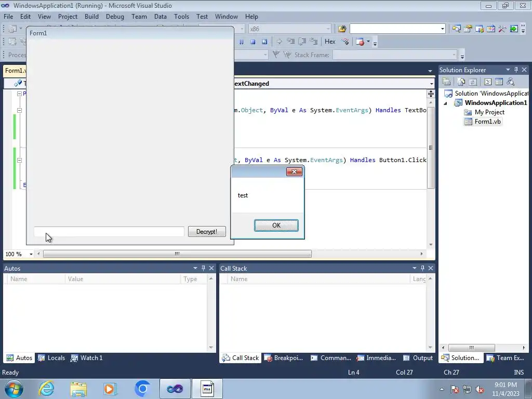Restart the debug session icon
The width and height of the screenshot is (532, 399).
click(x=264, y=42)
